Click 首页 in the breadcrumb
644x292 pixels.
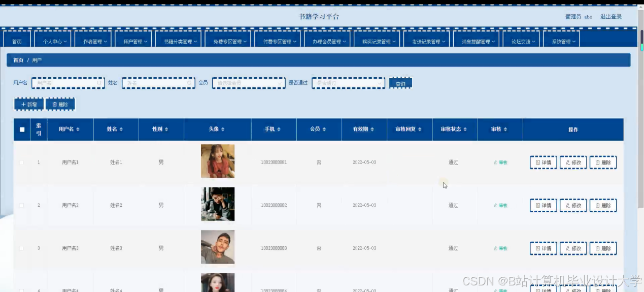click(x=18, y=60)
